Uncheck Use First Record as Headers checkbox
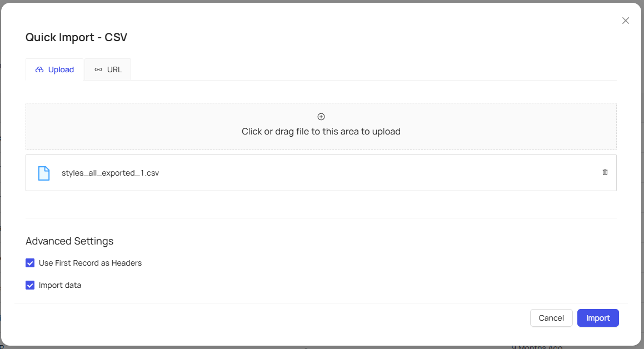Screen dimensions: 644x349 coord(30,263)
